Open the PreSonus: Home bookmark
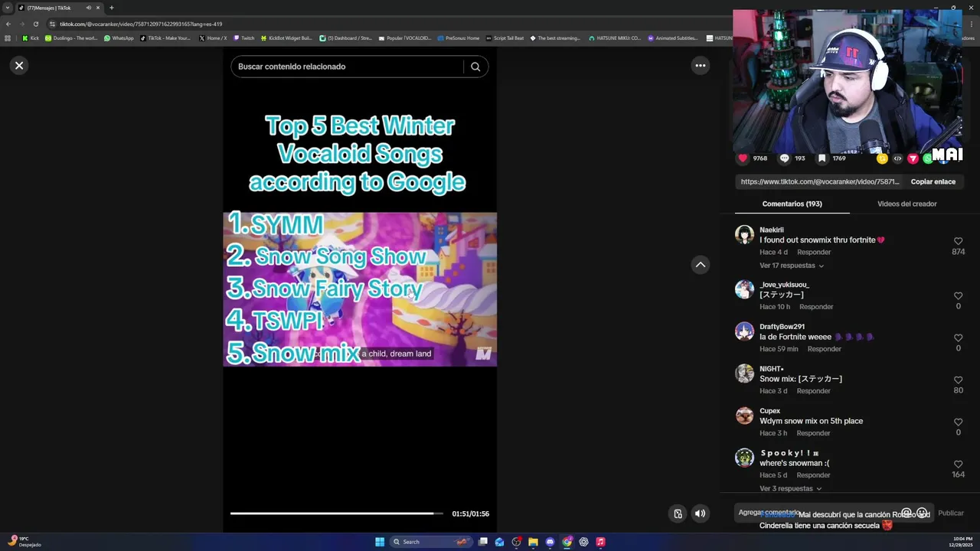This screenshot has width=980, height=551. 458,38
